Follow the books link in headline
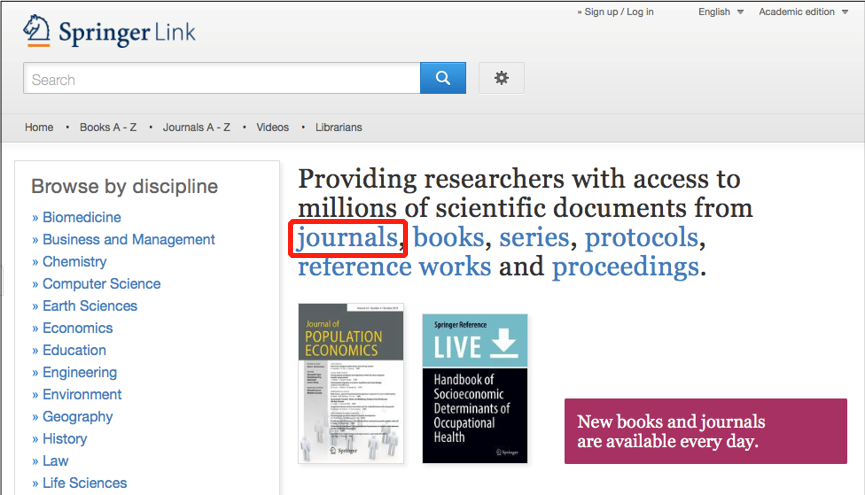This screenshot has height=495, width=865. click(448, 237)
